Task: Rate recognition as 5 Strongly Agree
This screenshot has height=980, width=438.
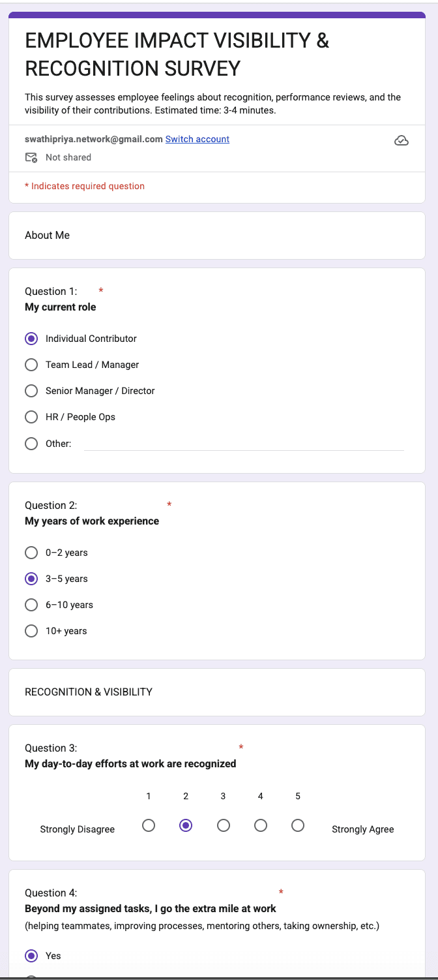Action: click(298, 825)
